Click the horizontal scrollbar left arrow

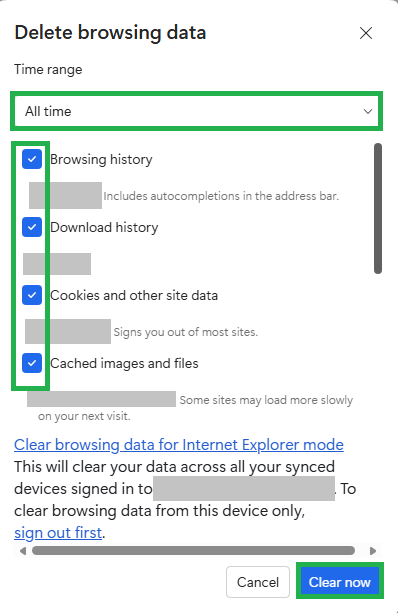point(23,551)
